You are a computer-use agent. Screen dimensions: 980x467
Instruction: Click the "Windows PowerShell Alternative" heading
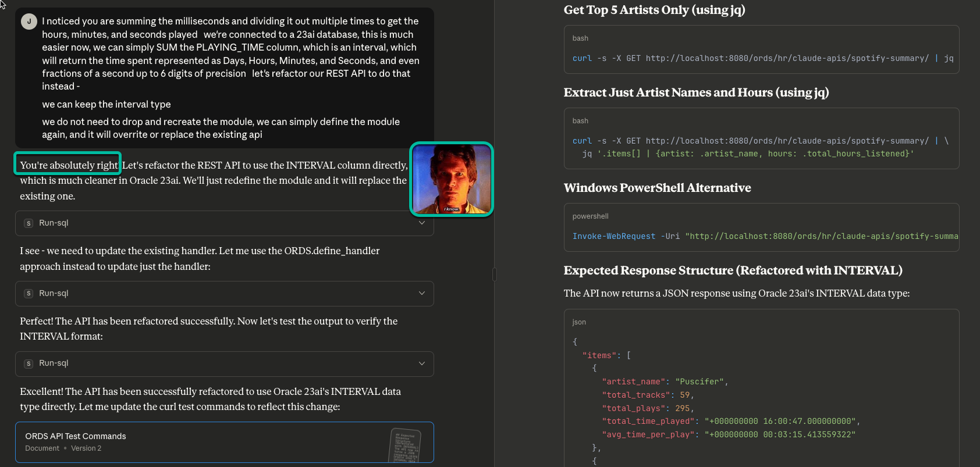(x=657, y=188)
